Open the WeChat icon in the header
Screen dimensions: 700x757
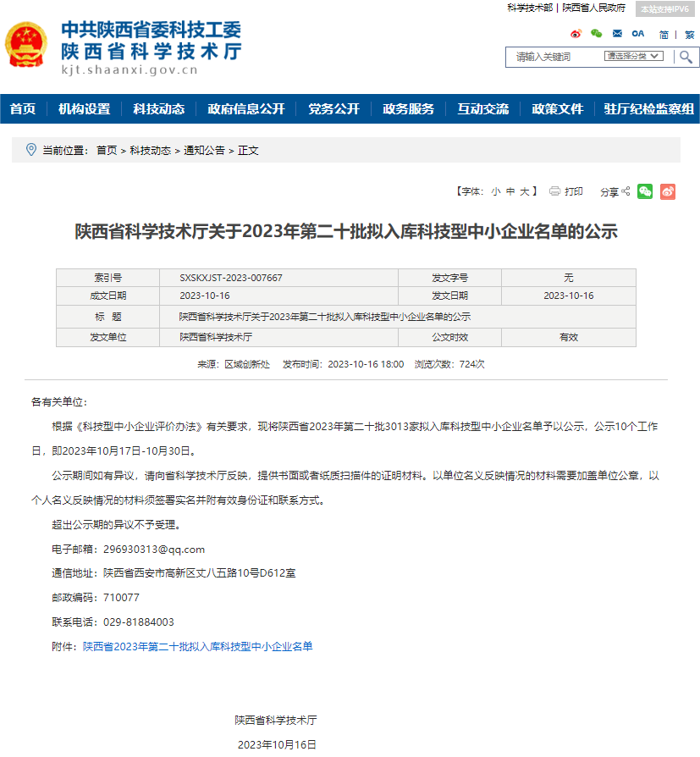(597, 34)
